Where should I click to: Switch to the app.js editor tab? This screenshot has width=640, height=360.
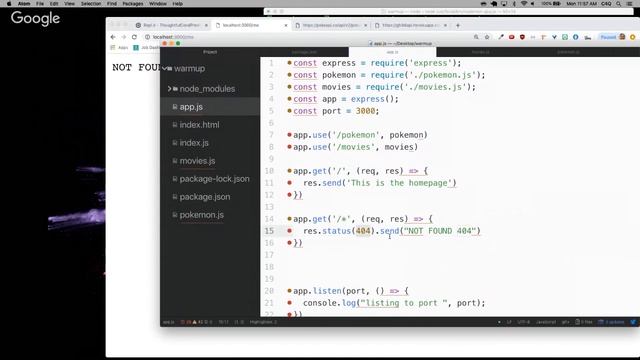coord(392,52)
